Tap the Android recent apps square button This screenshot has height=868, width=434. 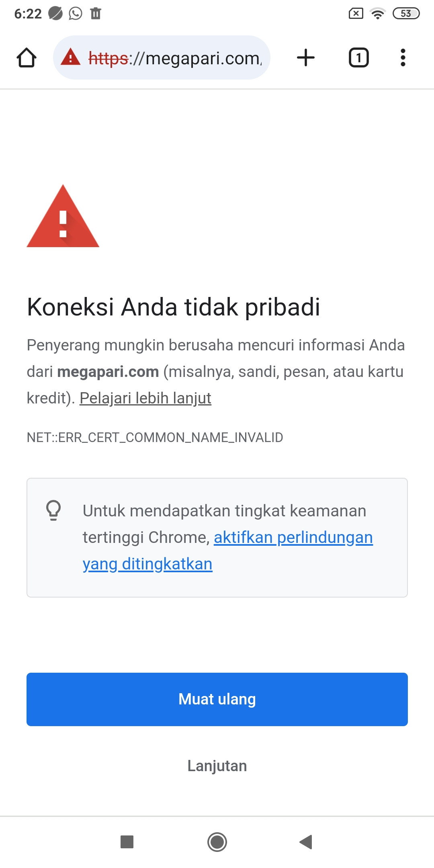(x=127, y=841)
